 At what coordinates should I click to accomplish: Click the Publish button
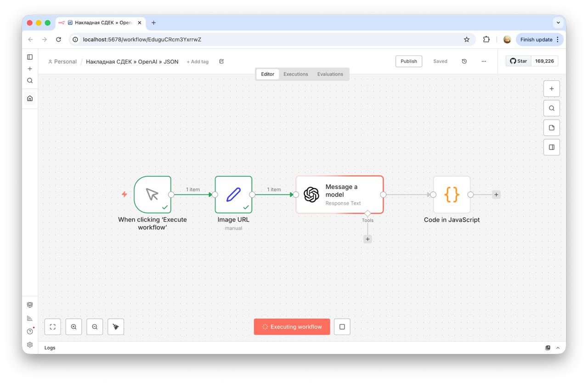[408, 61]
